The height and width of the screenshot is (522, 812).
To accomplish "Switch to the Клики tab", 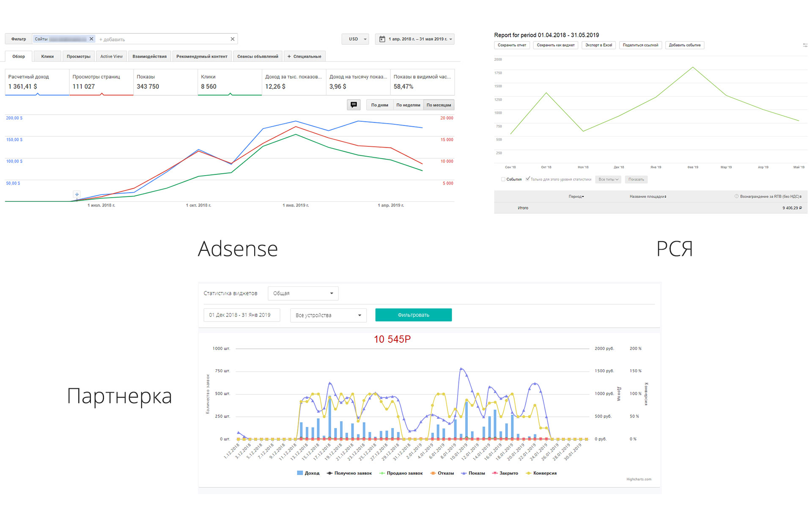I will (47, 56).
